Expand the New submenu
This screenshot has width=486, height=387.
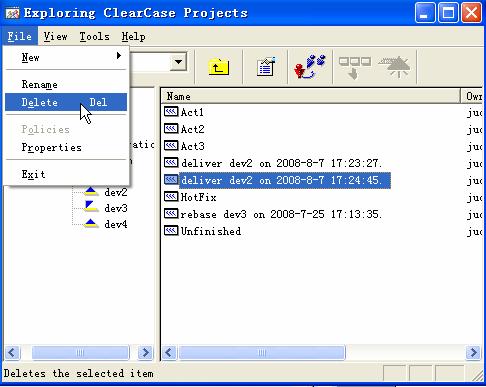(x=66, y=57)
